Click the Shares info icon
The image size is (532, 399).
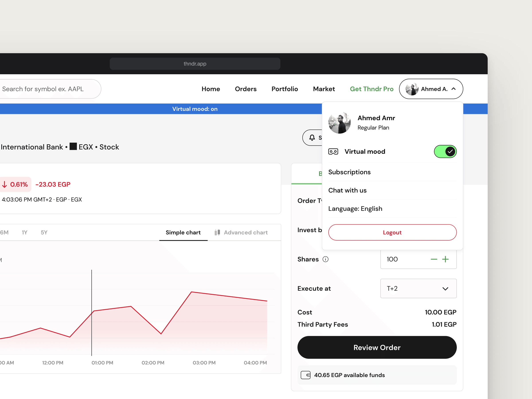click(x=325, y=259)
